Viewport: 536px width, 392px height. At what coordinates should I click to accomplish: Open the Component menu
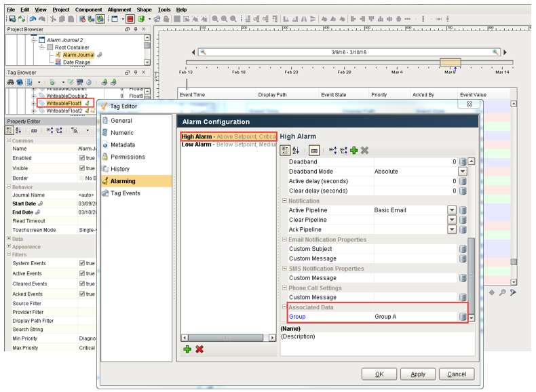[x=88, y=9]
